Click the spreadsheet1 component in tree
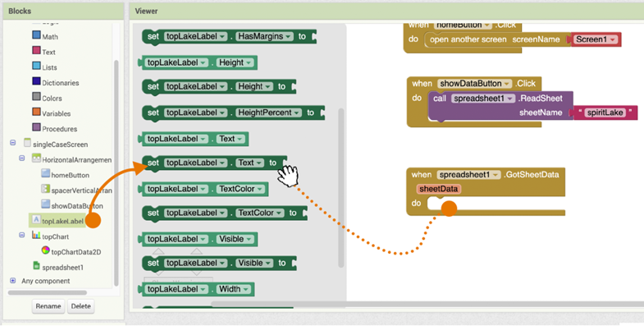 (x=58, y=267)
